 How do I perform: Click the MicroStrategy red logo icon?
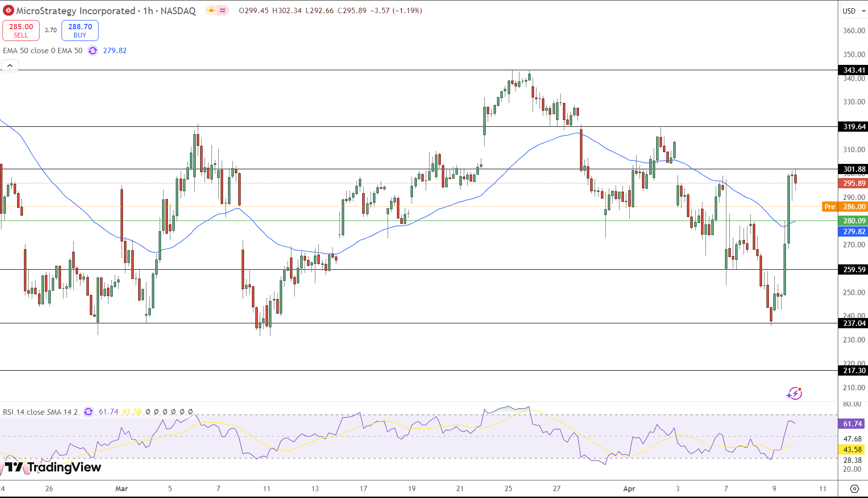[x=8, y=10]
